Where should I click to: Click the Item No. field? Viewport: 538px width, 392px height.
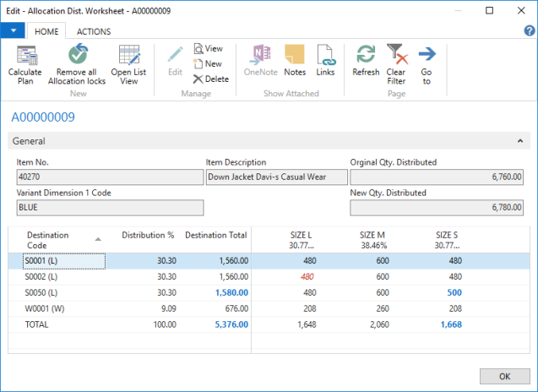[x=109, y=177]
